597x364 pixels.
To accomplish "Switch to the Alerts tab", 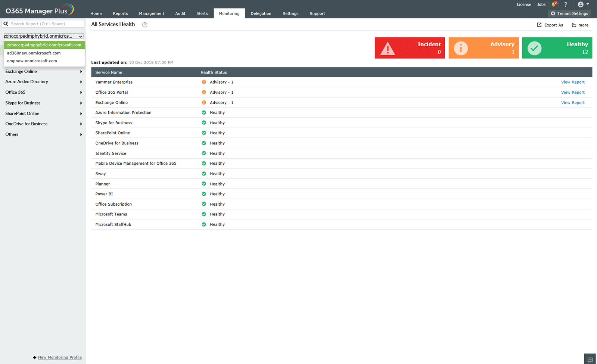I will click(x=202, y=13).
